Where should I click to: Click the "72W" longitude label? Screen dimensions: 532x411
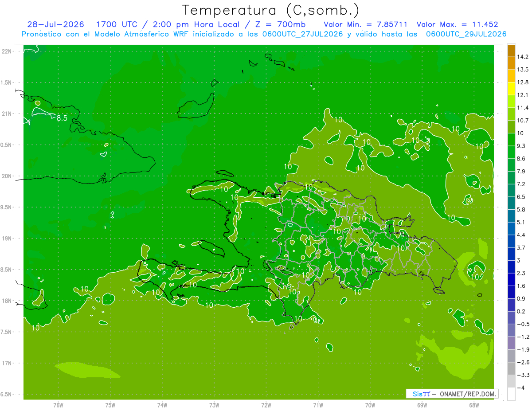(x=266, y=405)
